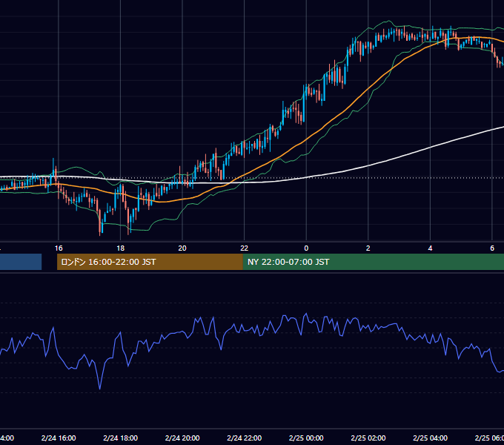Image resolution: width=504 pixels, height=445 pixels.
Task: Click the 20 label on the price chart time axis
Action: click(x=182, y=248)
